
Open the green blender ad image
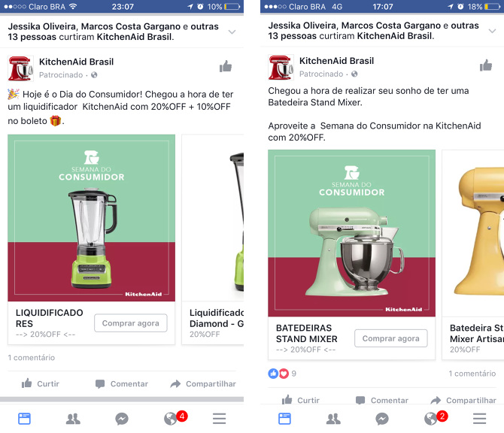click(x=92, y=218)
